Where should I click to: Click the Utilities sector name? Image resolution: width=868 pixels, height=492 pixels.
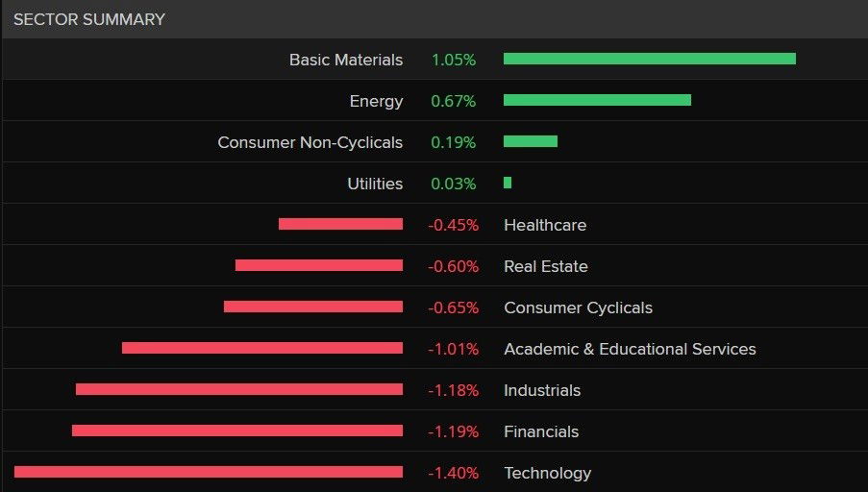click(x=375, y=184)
